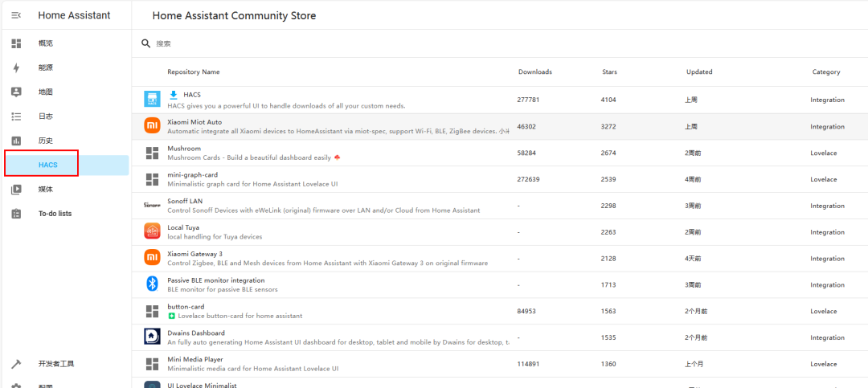Click the stars count 2263
Image resolution: width=868 pixels, height=388 pixels.
(x=608, y=232)
